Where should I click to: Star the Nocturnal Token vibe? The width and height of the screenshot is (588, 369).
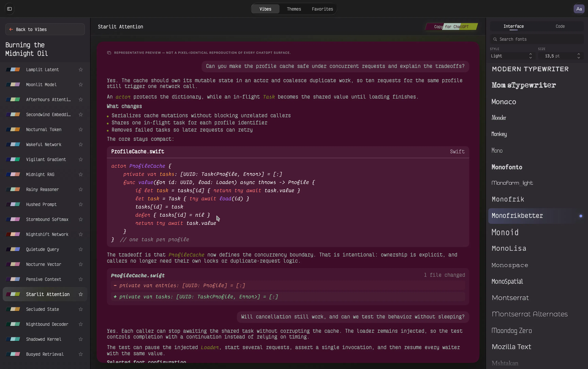(81, 129)
